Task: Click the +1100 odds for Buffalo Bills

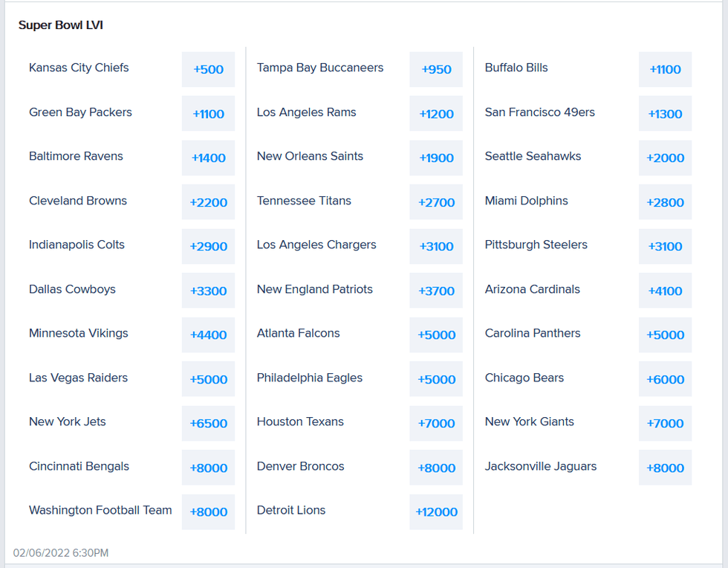Action: tap(665, 69)
